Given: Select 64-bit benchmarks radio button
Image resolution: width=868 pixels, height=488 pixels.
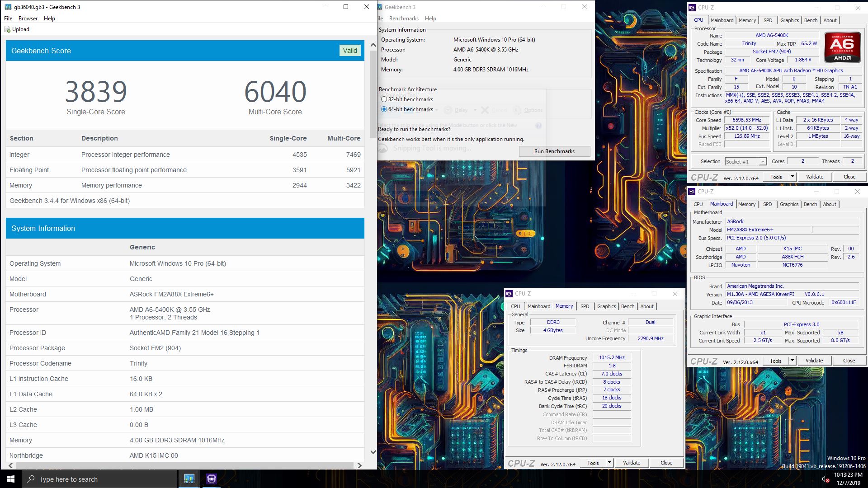Looking at the screenshot, I should tap(384, 109).
